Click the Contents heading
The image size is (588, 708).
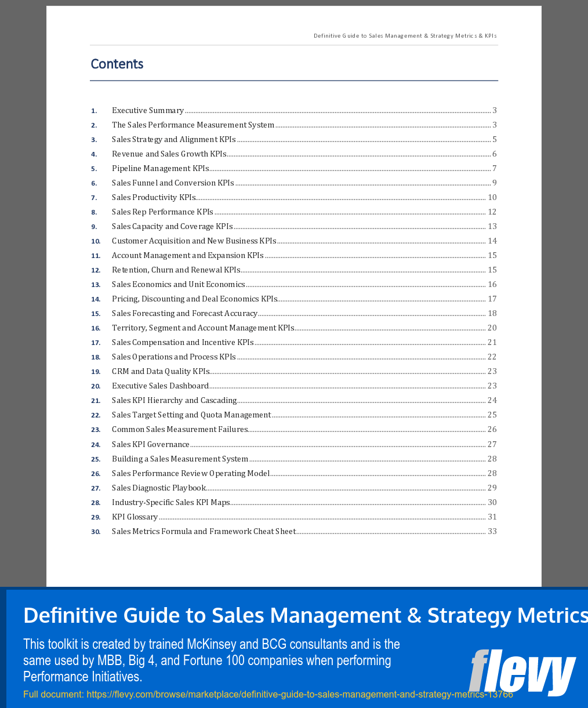[117, 64]
